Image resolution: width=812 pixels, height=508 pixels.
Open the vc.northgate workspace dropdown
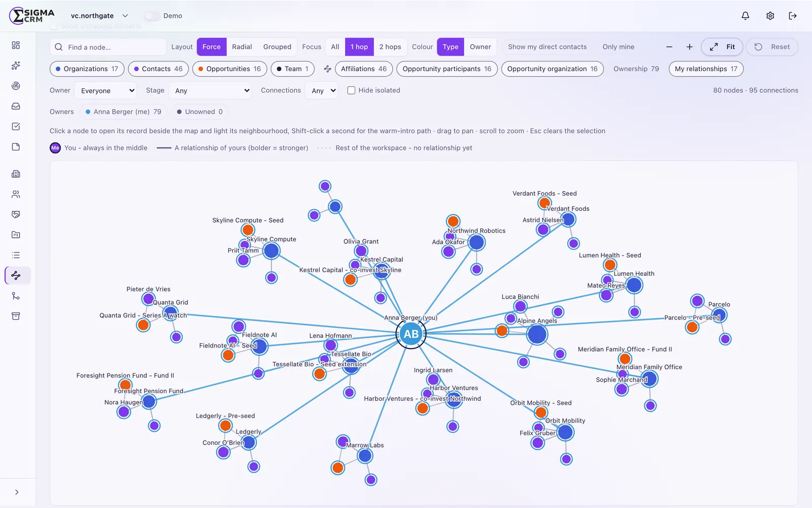(99, 16)
